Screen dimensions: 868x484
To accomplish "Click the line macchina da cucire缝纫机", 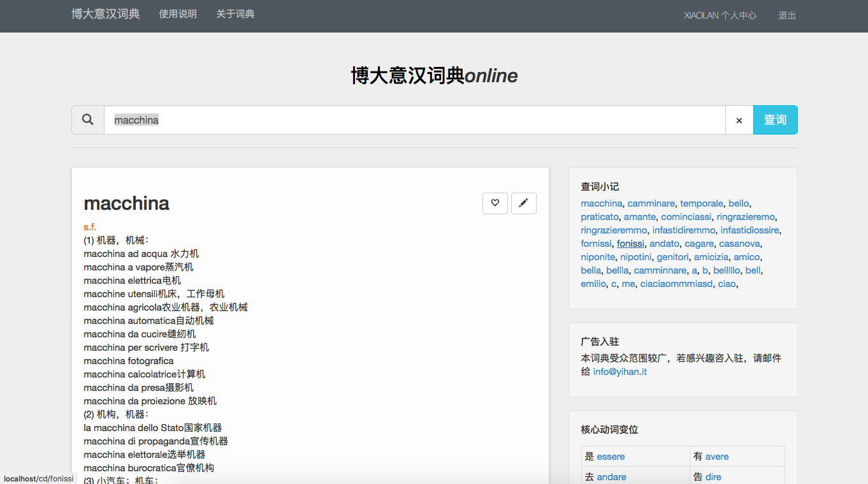I will click(x=140, y=334).
